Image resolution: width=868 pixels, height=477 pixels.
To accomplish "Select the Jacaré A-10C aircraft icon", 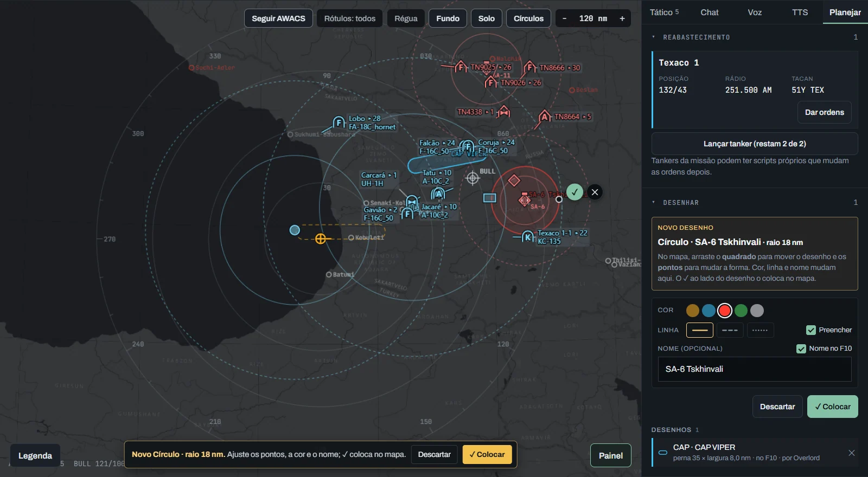I will (438, 194).
